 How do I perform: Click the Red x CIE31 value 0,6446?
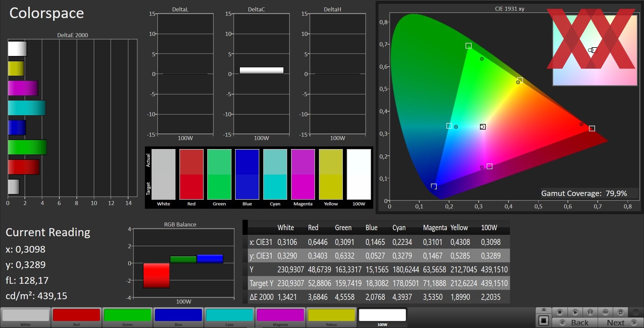pyautogui.click(x=318, y=242)
